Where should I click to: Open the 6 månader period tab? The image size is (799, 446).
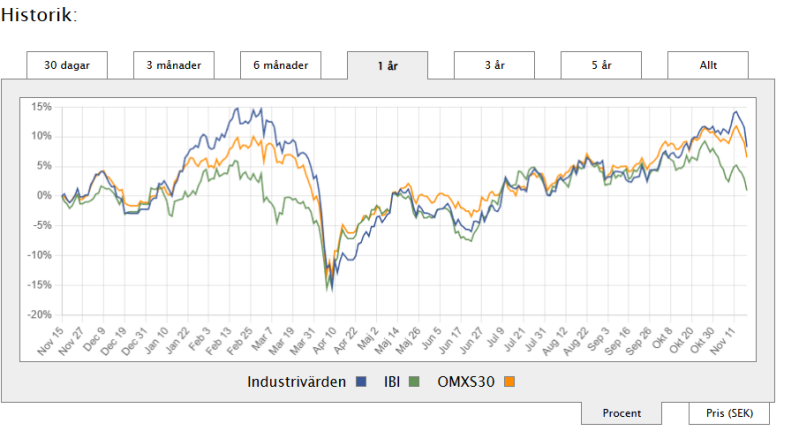[280, 65]
